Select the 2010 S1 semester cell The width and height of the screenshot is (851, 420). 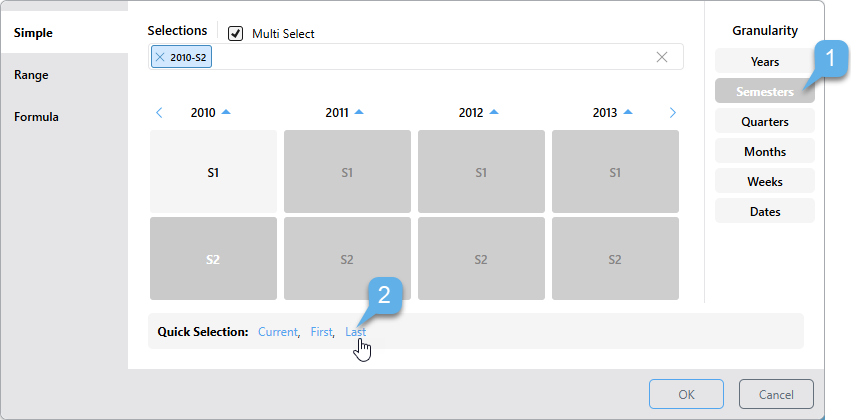[213, 172]
